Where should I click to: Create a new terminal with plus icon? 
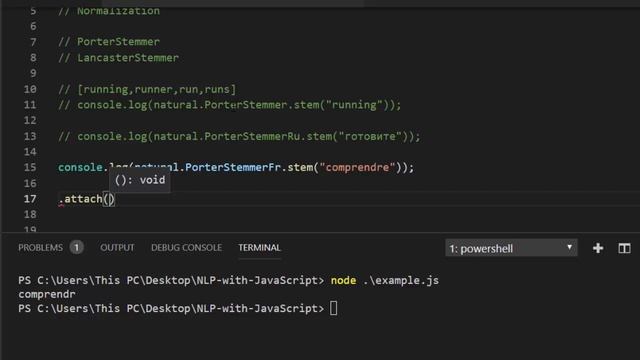pyautogui.click(x=598, y=248)
